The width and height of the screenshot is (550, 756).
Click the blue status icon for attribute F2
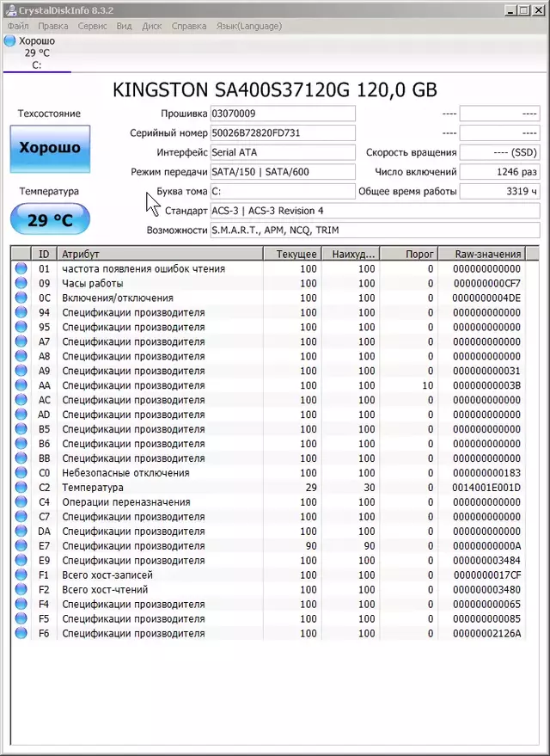point(21,589)
